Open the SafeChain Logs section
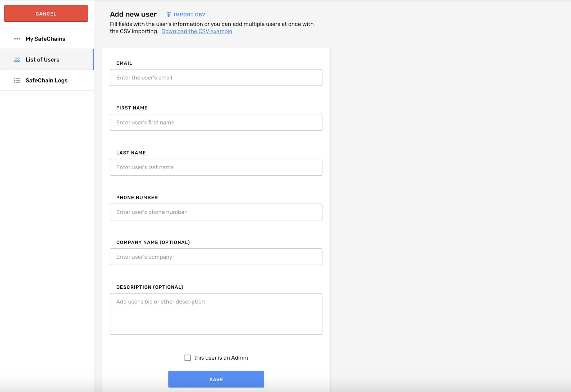The width and height of the screenshot is (571, 392). pyautogui.click(x=46, y=80)
